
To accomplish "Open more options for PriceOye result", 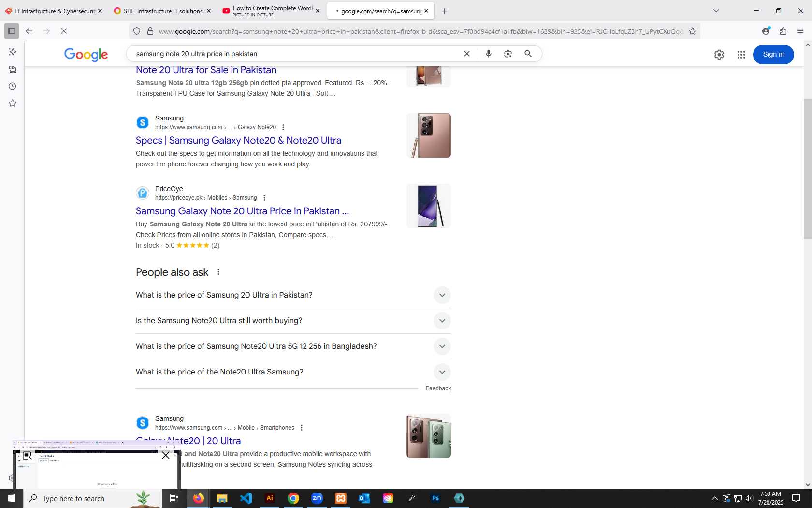I will [264, 198].
